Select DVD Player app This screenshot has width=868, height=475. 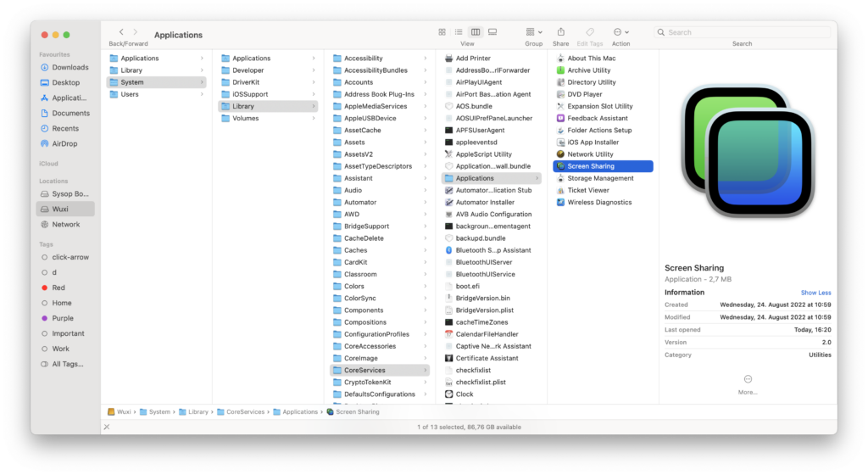603,94
